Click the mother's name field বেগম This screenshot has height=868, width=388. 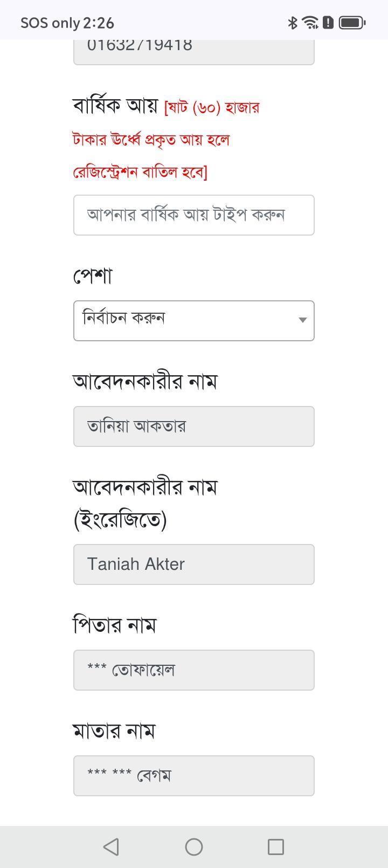click(194, 776)
